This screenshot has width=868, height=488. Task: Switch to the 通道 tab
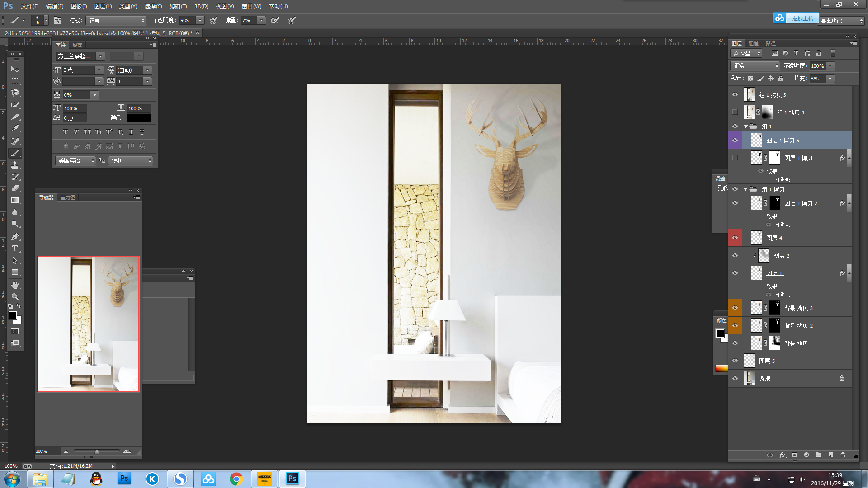(753, 43)
